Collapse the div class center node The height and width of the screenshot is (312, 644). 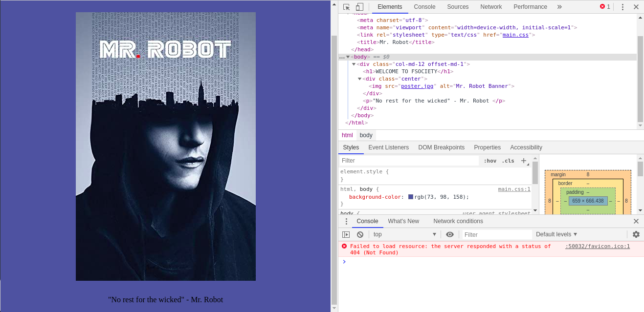(360, 79)
